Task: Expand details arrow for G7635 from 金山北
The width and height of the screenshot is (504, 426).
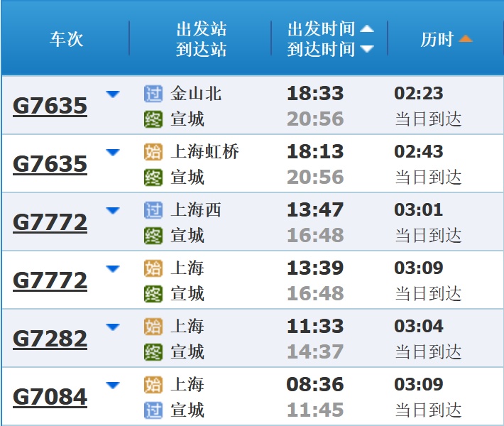Action: click(x=112, y=94)
